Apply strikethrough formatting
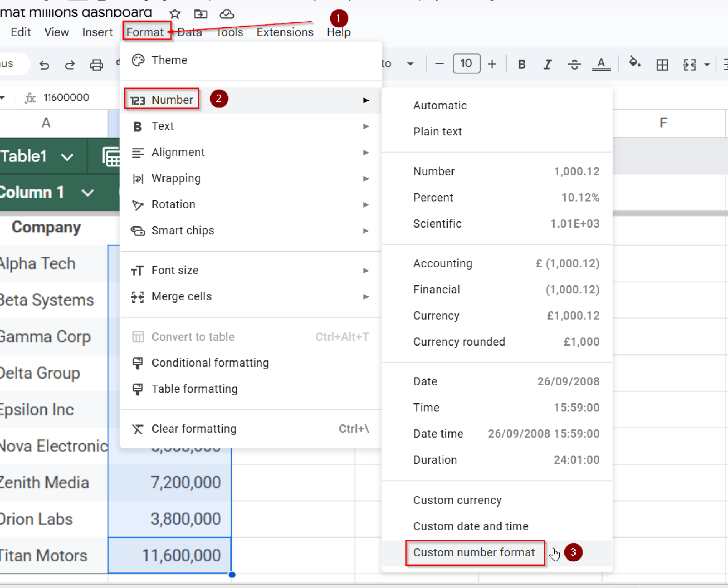728x588 pixels. (574, 65)
